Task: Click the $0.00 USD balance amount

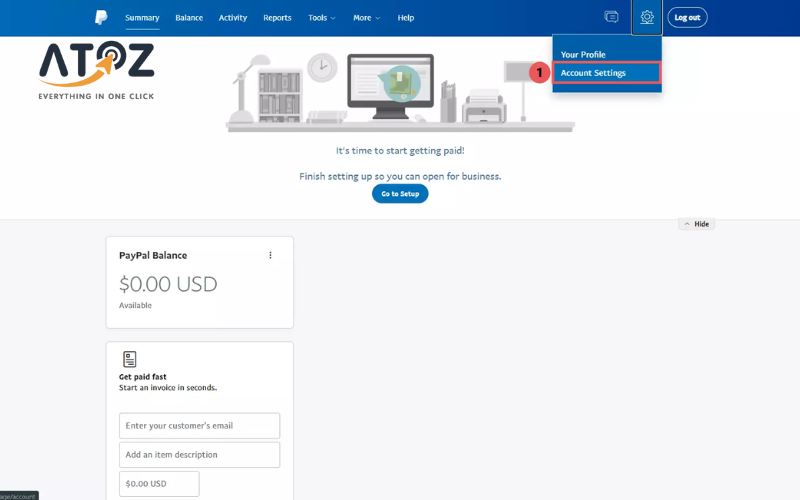Action: coord(168,284)
